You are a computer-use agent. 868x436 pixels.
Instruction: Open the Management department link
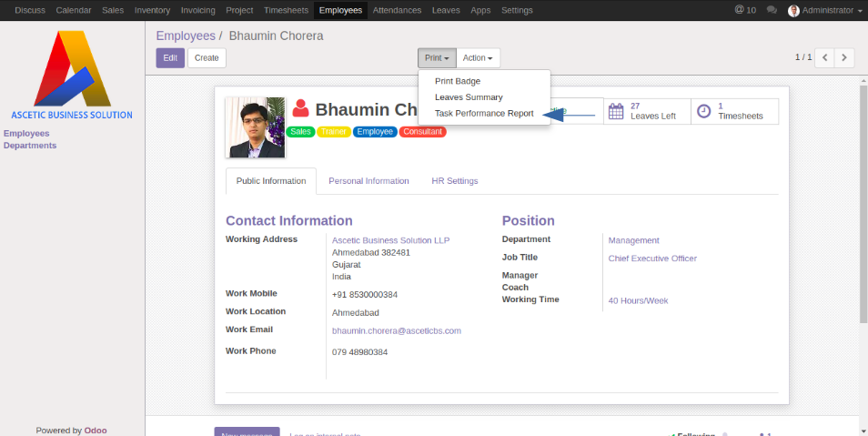(634, 240)
